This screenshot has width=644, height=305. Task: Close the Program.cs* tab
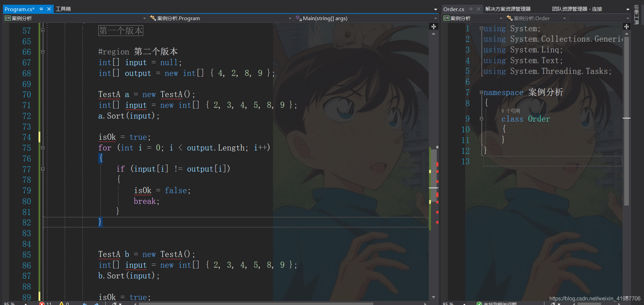pyautogui.click(x=49, y=9)
